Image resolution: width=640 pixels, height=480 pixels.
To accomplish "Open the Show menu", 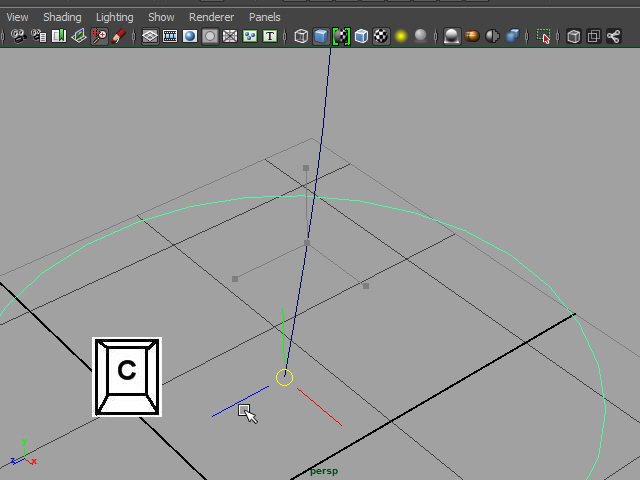I will pyautogui.click(x=161, y=17).
